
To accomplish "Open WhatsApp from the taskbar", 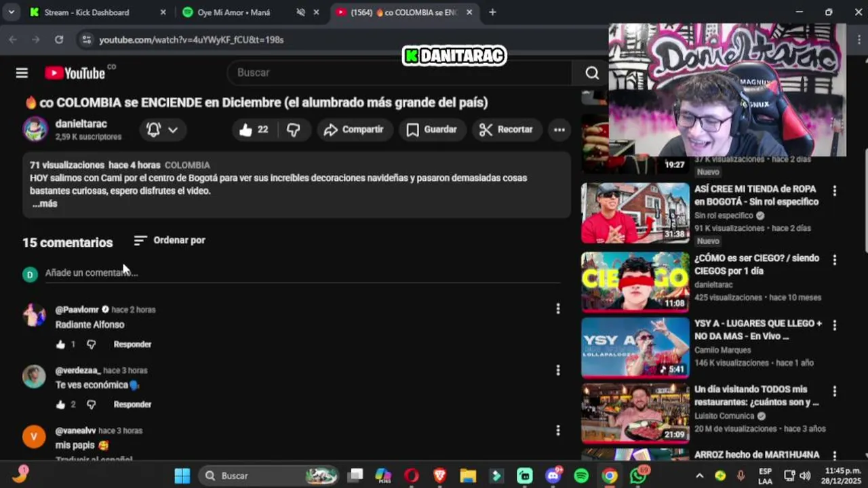I will coord(638,476).
